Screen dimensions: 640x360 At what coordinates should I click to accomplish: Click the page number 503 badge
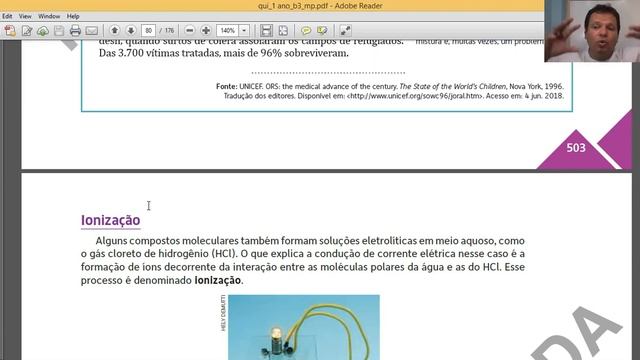pos(576,148)
